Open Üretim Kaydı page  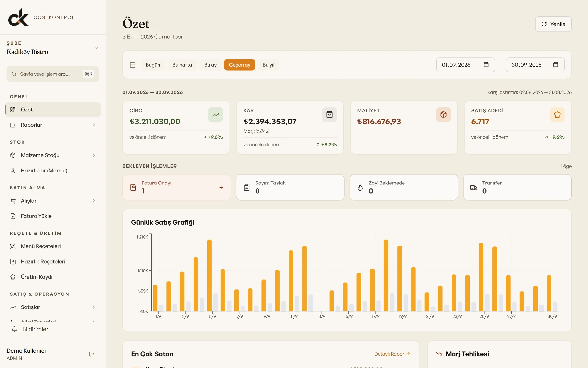53,277
